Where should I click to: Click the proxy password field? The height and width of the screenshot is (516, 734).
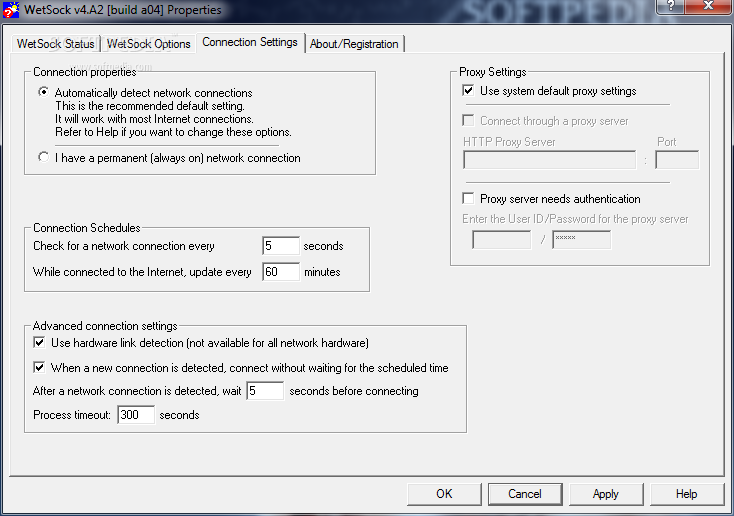point(581,240)
